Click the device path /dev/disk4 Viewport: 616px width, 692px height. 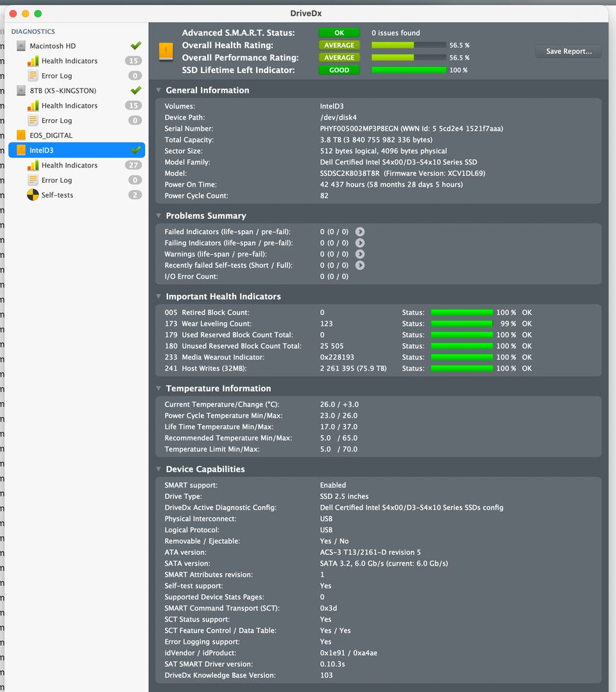pyautogui.click(x=338, y=117)
